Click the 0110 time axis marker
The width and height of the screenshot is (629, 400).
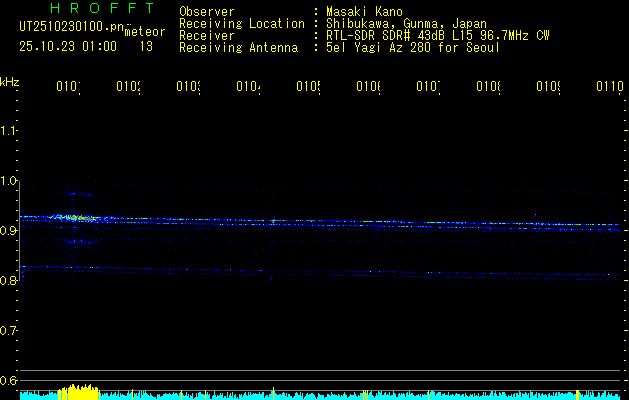tap(610, 86)
